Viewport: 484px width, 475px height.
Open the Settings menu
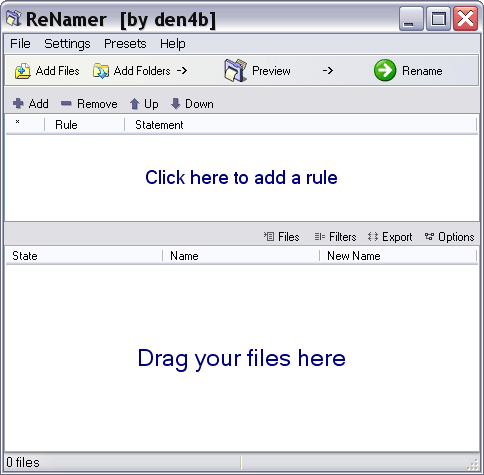coord(67,44)
